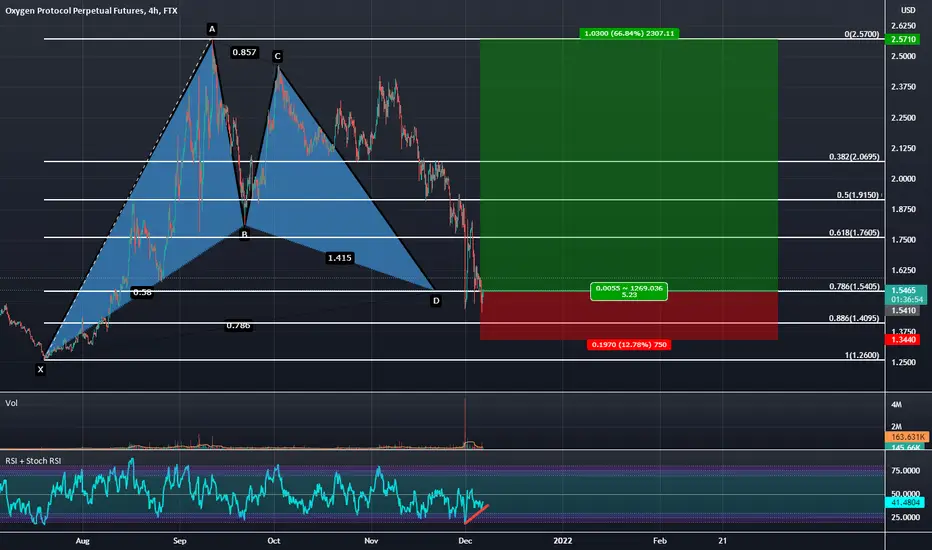This screenshot has height=550, width=932.
Task: Click the Dec label on time axis
Action: pyautogui.click(x=465, y=540)
